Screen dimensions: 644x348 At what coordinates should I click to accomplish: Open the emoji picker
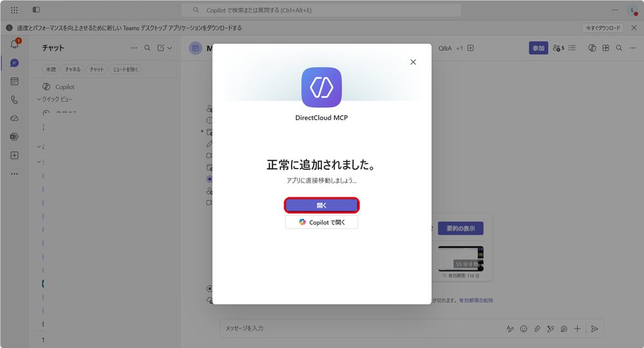pyautogui.click(x=523, y=329)
